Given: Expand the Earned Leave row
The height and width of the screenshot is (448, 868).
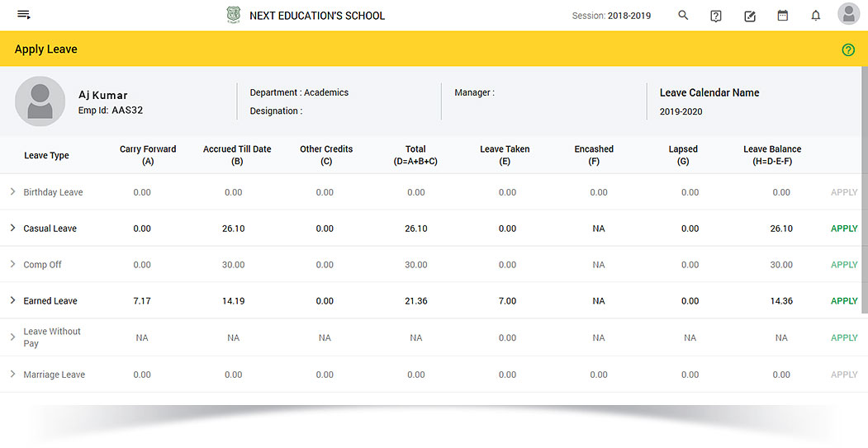Looking at the screenshot, I should tap(12, 300).
